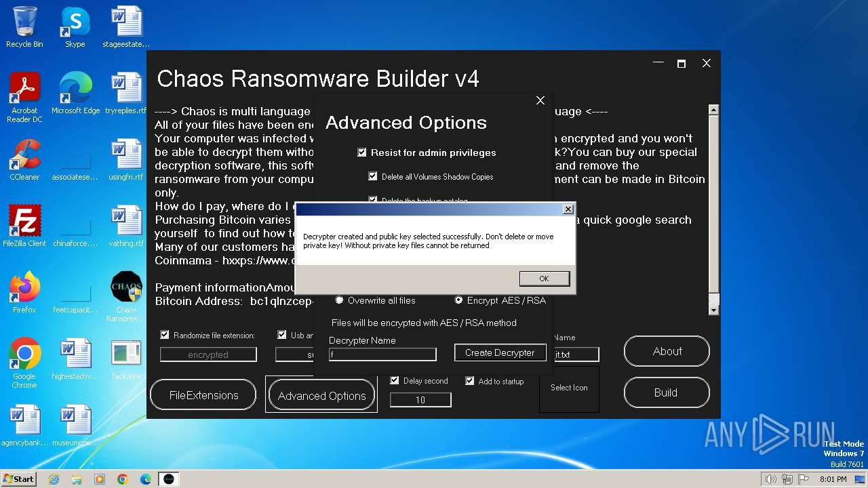Open Internet Explorer from taskbar
The height and width of the screenshot is (488, 868).
(x=54, y=479)
